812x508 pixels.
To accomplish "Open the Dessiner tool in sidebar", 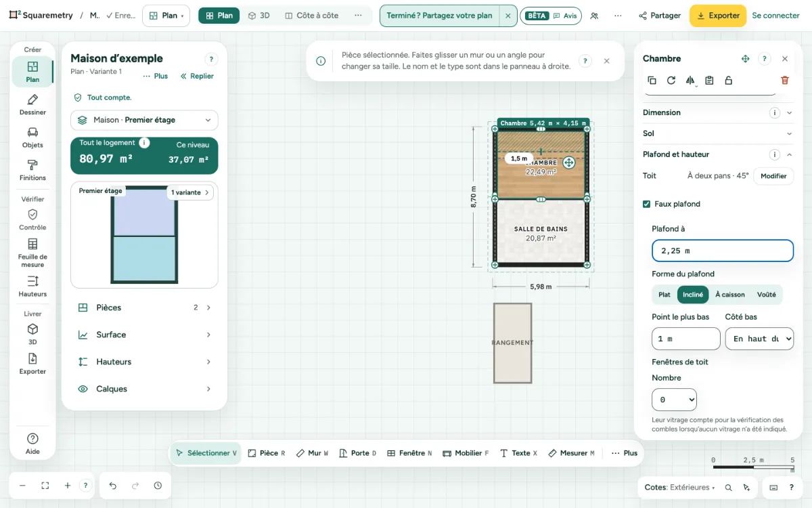I will 32,105.
